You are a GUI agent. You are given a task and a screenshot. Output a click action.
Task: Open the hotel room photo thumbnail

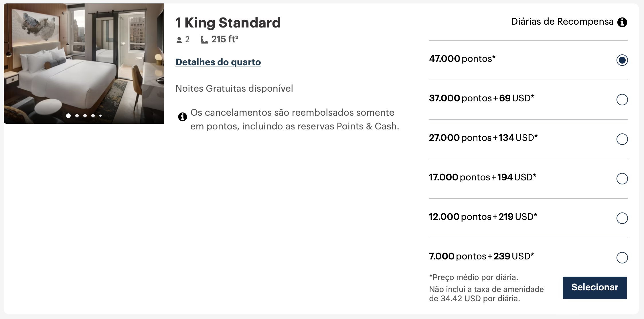[84, 64]
